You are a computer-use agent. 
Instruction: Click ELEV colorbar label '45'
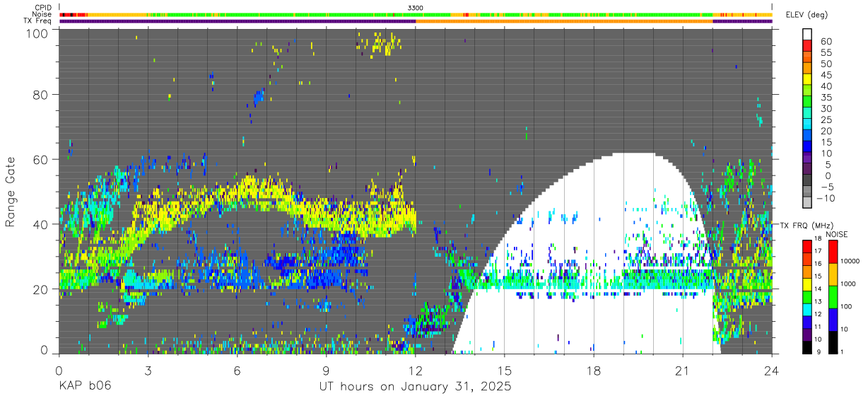[x=825, y=75]
